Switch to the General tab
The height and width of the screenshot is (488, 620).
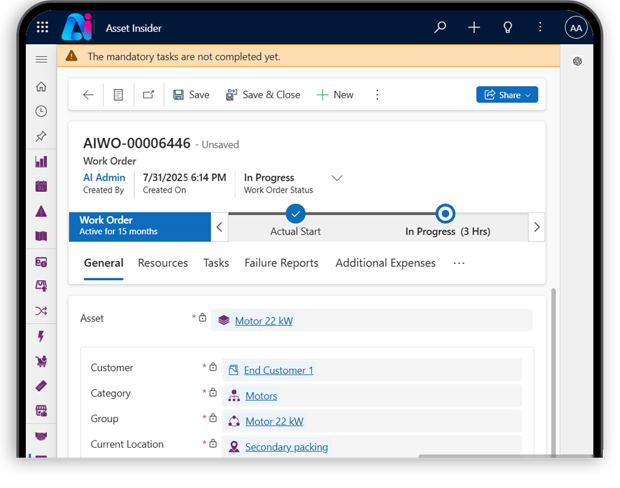104,263
